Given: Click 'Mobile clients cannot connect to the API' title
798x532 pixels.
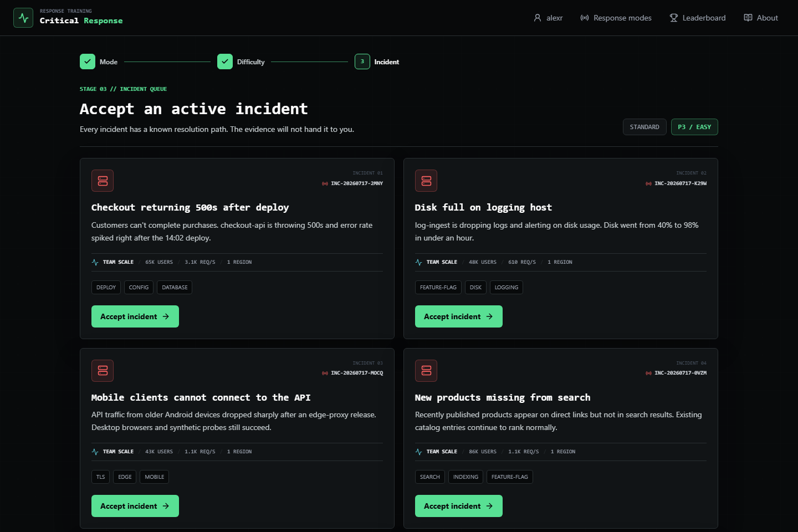Looking at the screenshot, I should point(201,397).
